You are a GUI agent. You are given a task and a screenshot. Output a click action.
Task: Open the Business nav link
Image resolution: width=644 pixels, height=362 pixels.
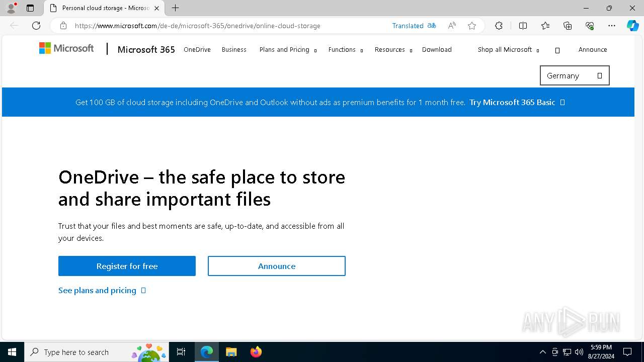pyautogui.click(x=234, y=49)
